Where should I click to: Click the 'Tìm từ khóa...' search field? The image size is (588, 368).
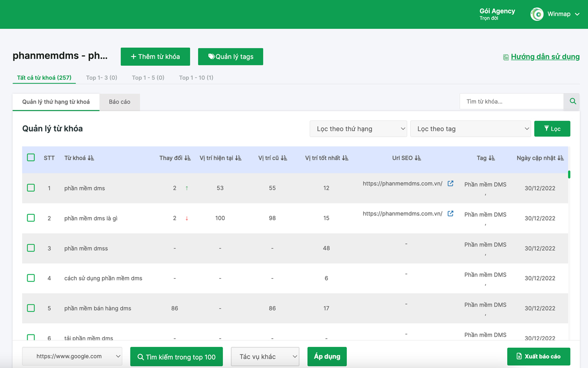511,102
